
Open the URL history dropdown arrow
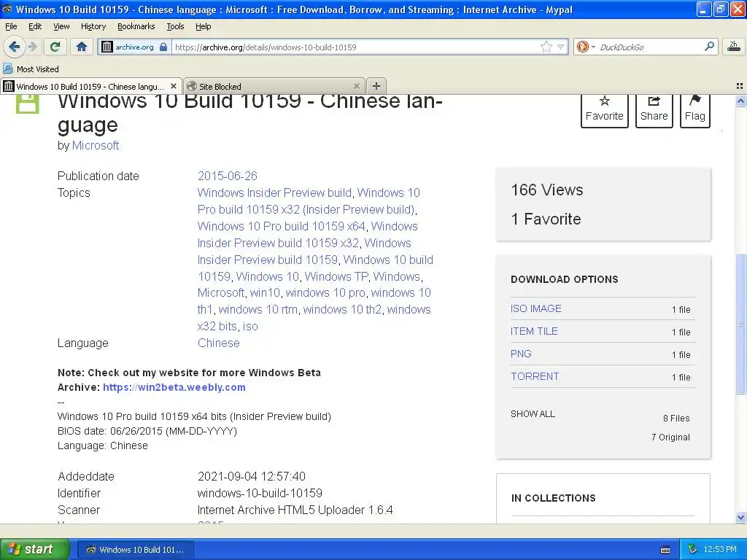pyautogui.click(x=561, y=47)
